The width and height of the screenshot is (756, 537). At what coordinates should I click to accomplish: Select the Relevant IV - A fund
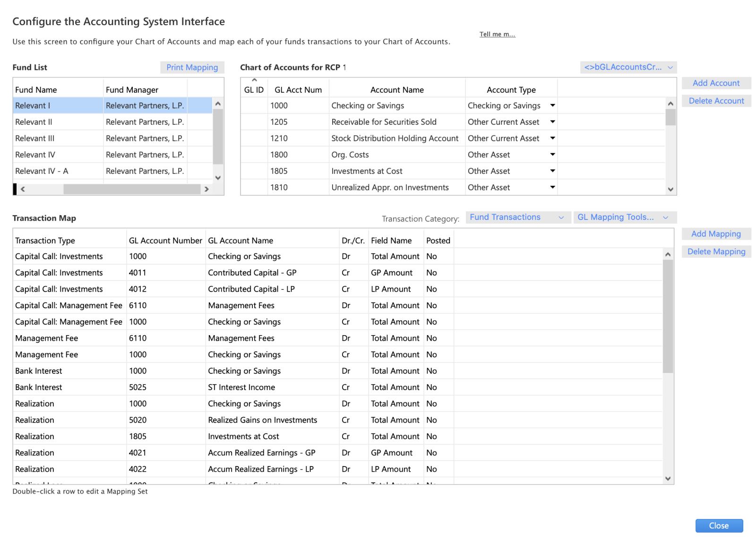click(x=112, y=171)
